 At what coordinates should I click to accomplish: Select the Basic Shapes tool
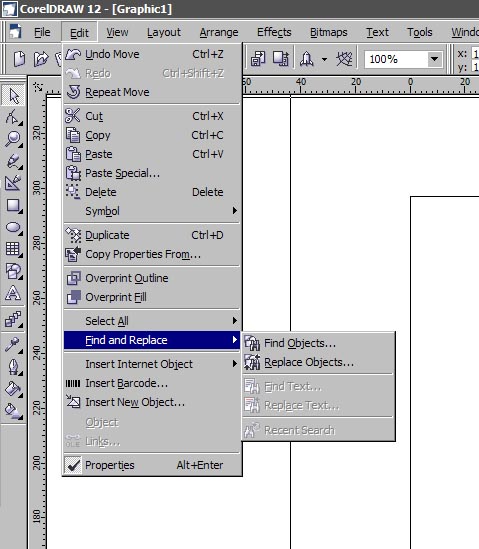(x=13, y=271)
